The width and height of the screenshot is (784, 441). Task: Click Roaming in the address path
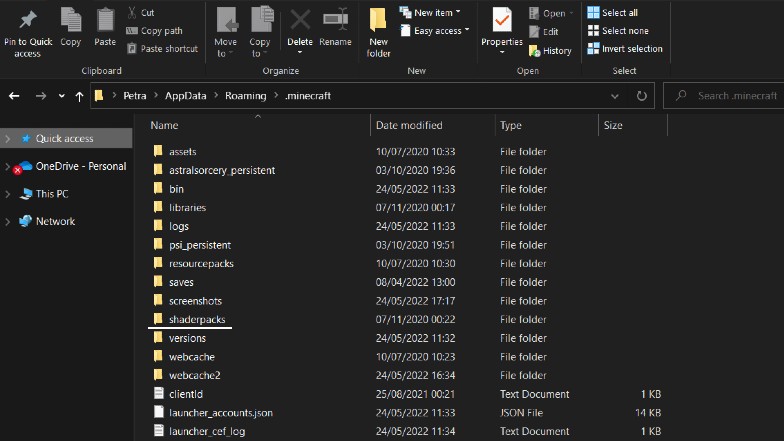(246, 96)
